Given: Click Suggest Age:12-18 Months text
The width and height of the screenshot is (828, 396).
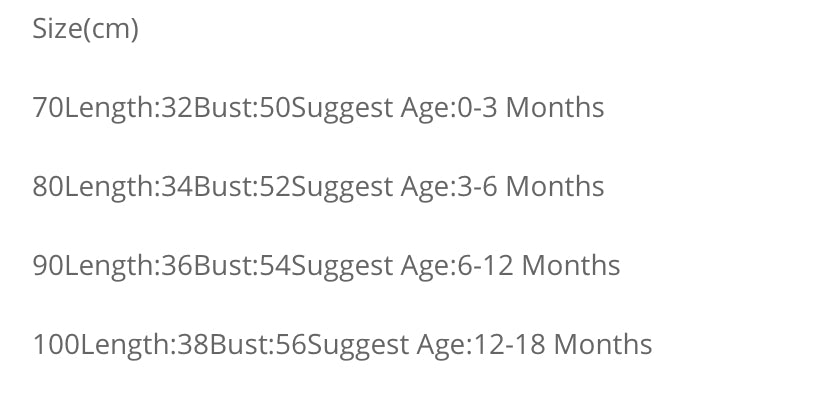Looking at the screenshot, I should (x=479, y=345).
